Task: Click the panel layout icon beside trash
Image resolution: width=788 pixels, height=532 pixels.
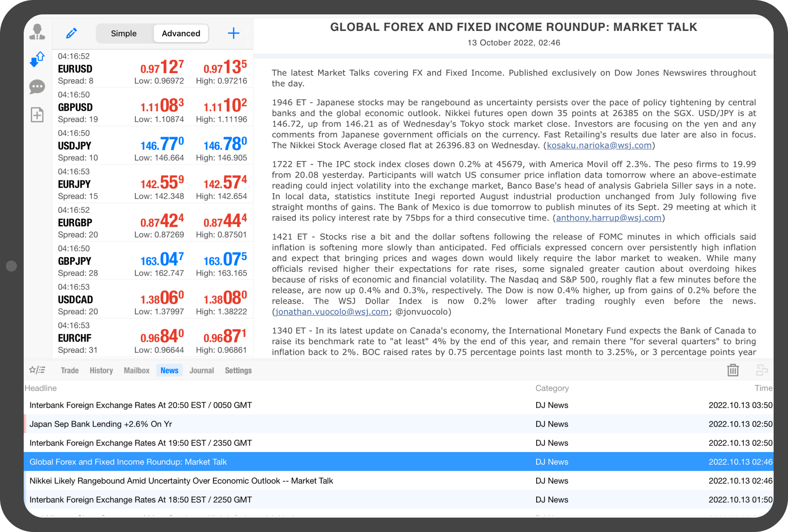Action: point(761,370)
